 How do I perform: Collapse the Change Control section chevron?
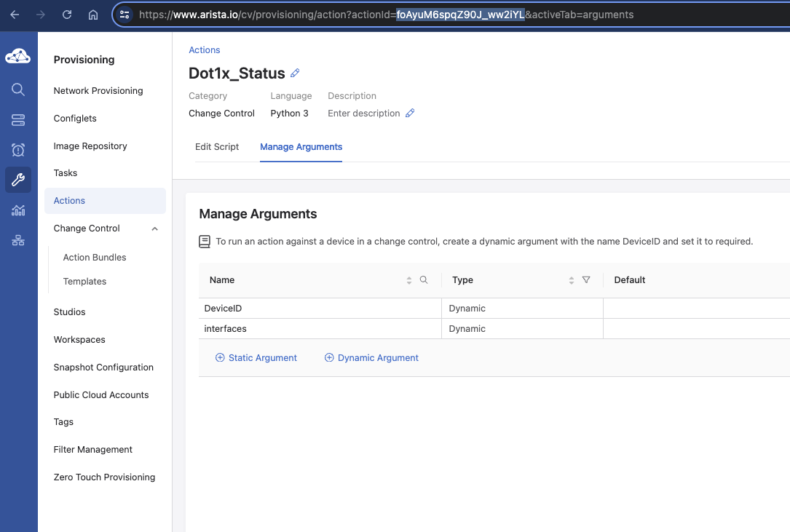tap(154, 229)
